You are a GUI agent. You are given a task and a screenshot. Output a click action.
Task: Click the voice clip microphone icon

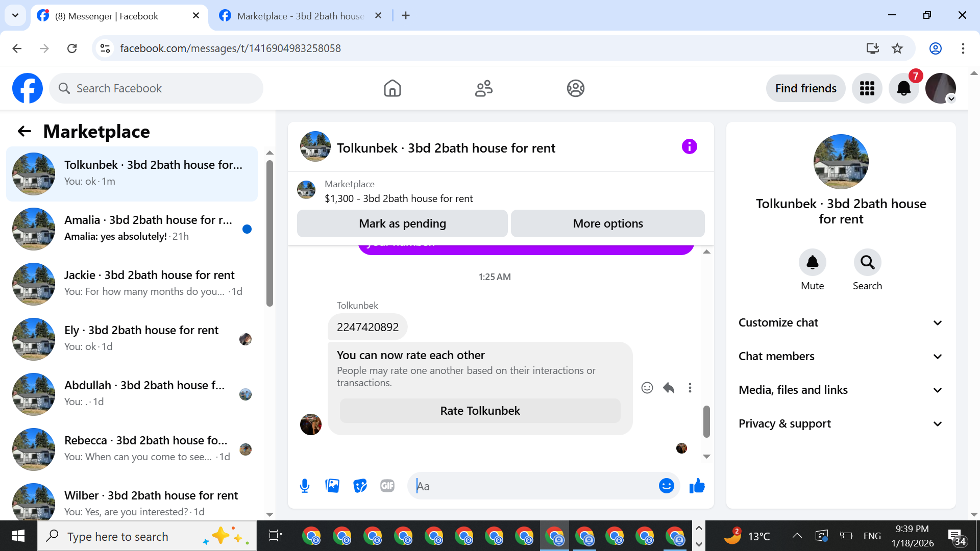pos(305,486)
